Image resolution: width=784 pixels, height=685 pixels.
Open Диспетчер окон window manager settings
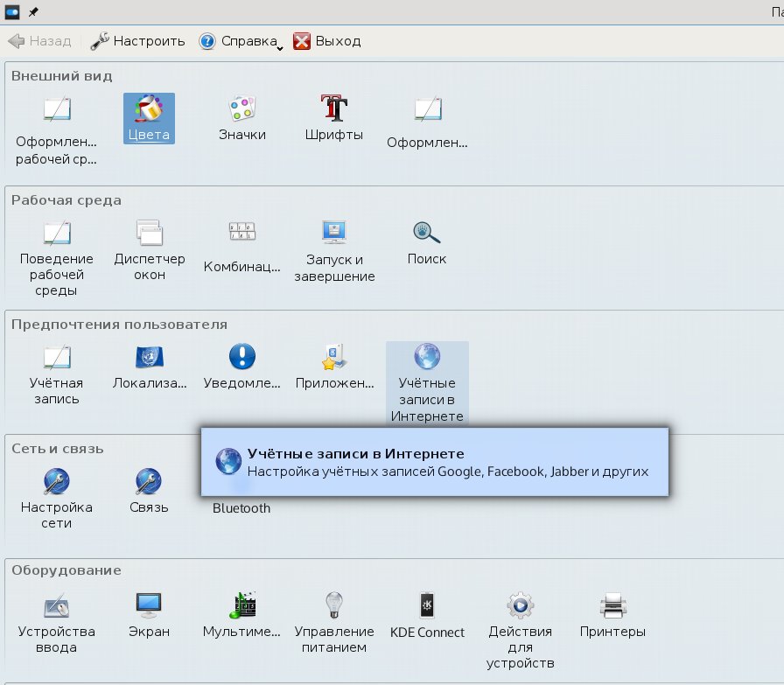[149, 250]
